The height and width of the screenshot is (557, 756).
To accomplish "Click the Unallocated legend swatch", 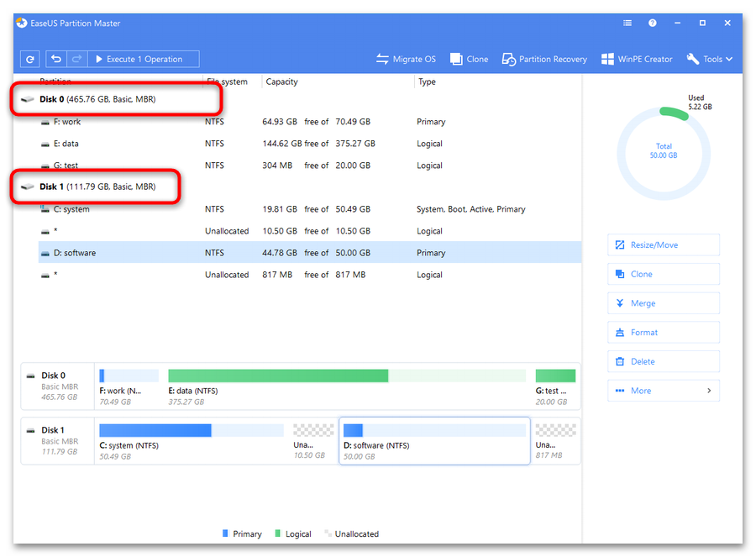I will [328, 533].
